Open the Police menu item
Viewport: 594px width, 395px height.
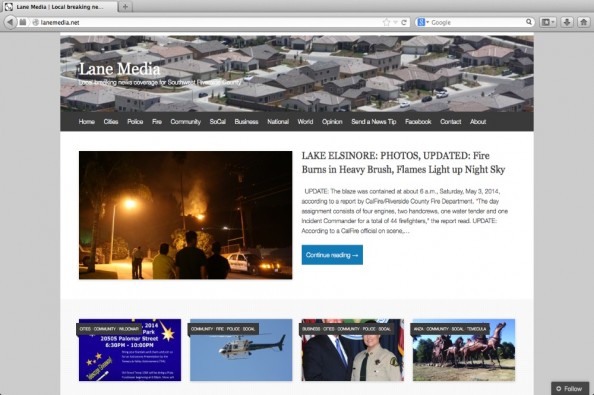coord(135,122)
